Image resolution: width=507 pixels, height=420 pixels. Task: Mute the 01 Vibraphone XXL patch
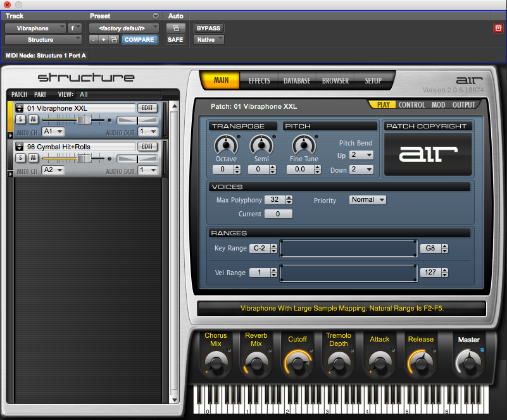point(33,119)
